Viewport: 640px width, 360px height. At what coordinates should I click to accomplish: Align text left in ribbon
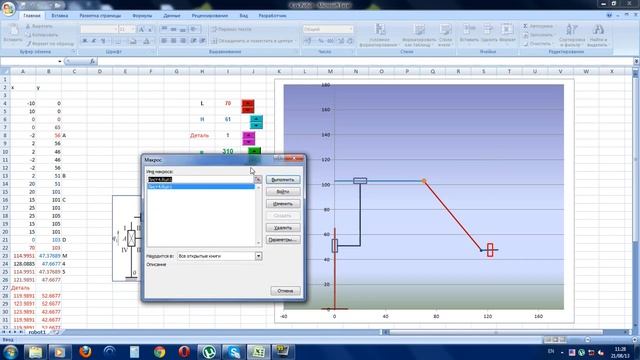(164, 41)
